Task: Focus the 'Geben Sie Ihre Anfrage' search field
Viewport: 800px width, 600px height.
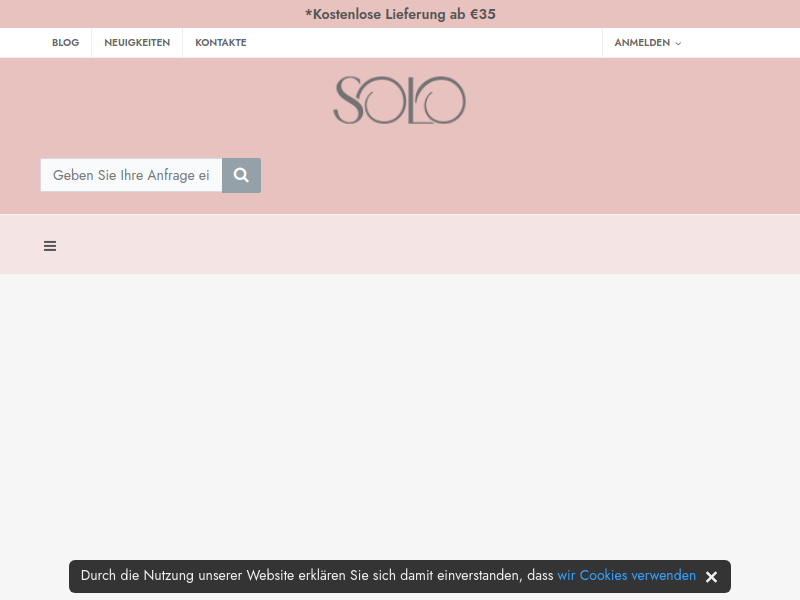Action: click(131, 176)
